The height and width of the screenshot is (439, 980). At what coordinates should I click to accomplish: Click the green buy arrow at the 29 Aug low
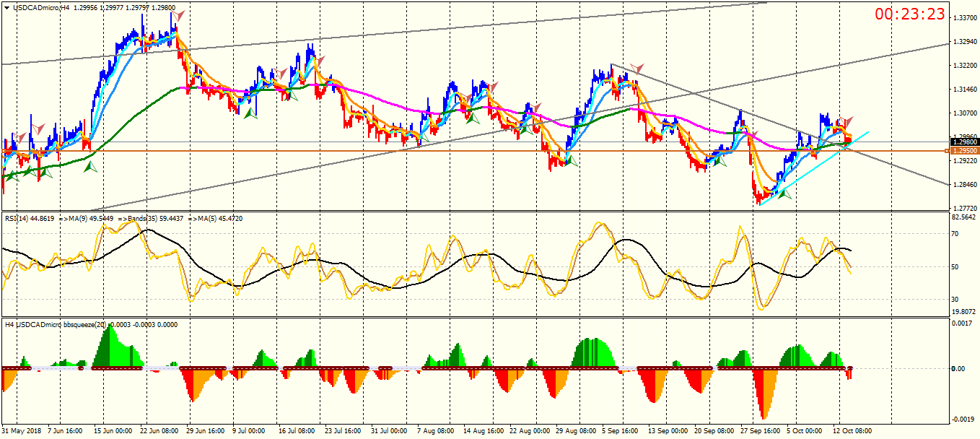[571, 161]
